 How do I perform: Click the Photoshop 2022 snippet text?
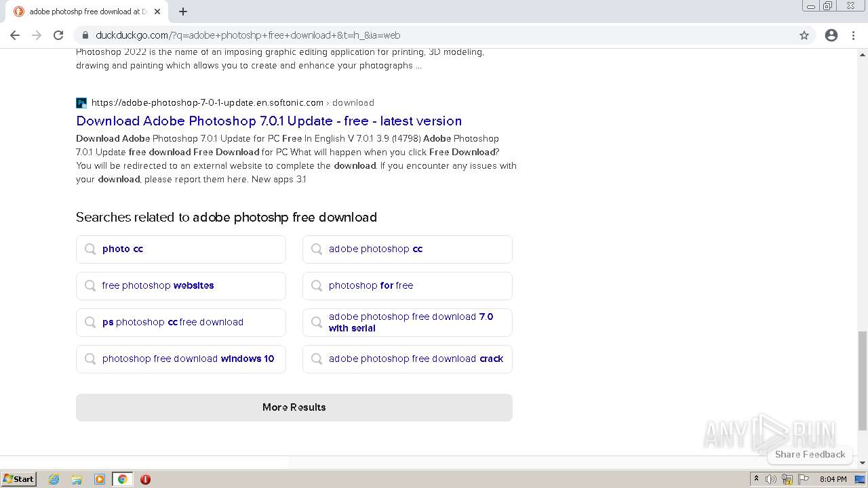click(x=280, y=59)
